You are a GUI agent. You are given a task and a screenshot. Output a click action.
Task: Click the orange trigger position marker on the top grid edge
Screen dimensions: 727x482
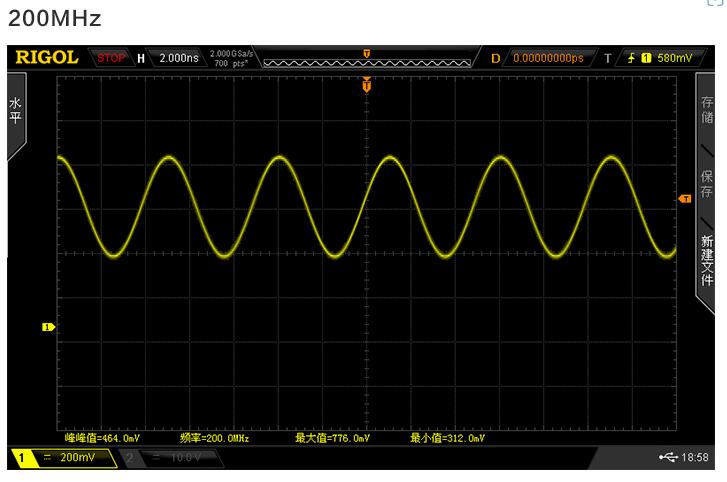coord(367,86)
